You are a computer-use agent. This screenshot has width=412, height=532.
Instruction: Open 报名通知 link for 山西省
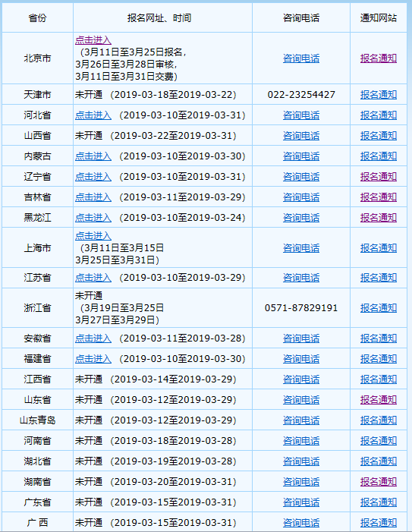pos(379,135)
